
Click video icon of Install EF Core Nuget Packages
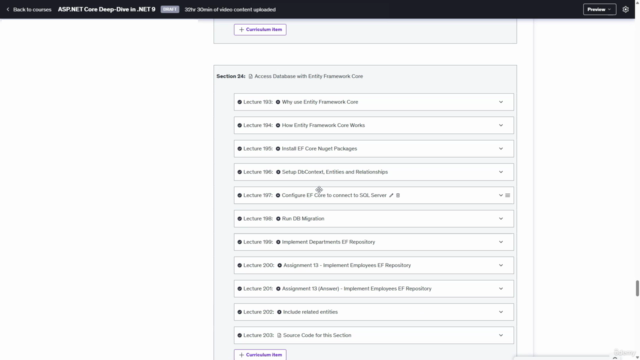click(278, 149)
